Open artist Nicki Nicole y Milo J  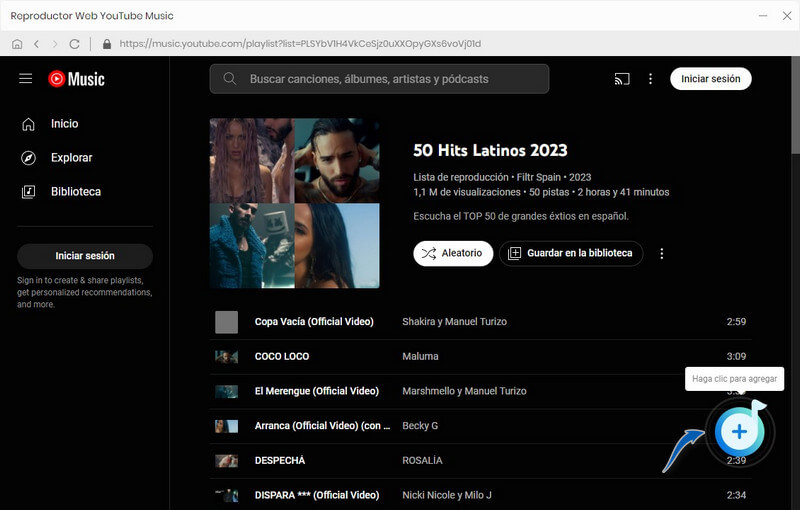tap(446, 495)
